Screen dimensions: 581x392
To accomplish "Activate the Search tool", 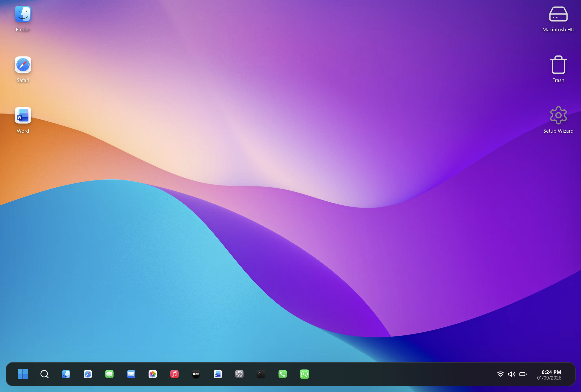I will [x=44, y=374].
